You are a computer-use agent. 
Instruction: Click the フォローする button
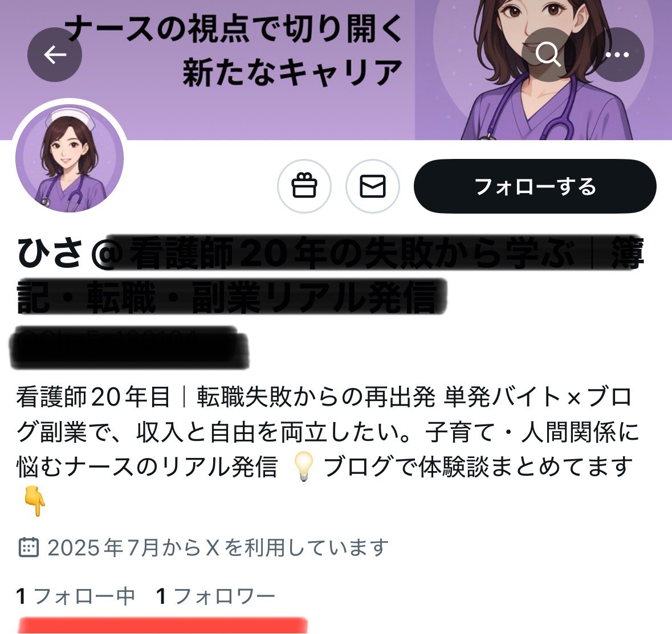[535, 186]
